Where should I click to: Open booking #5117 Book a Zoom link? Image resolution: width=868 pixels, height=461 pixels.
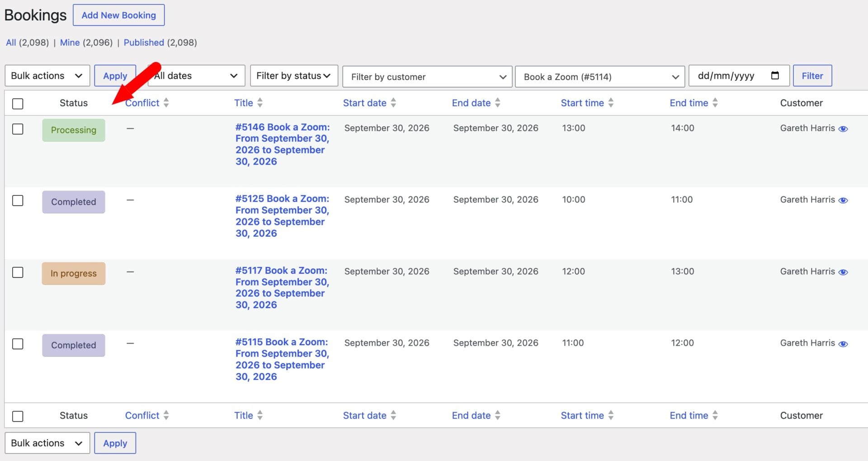282,288
